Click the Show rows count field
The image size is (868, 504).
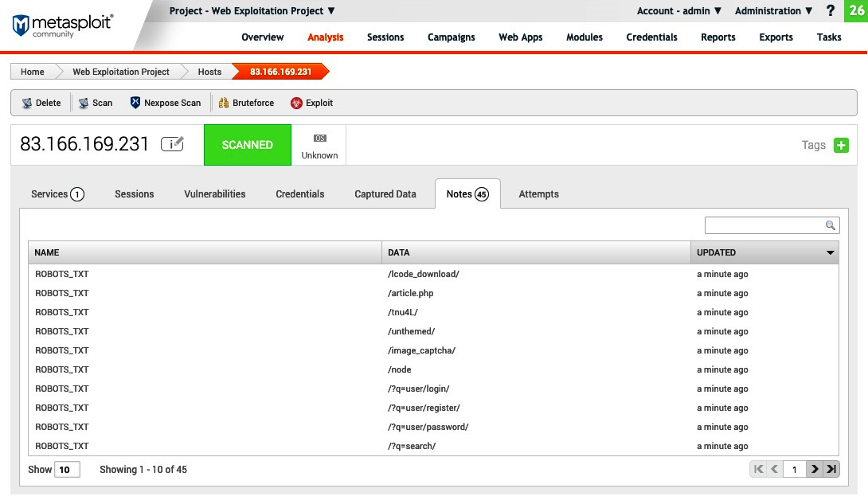pyautogui.click(x=65, y=470)
